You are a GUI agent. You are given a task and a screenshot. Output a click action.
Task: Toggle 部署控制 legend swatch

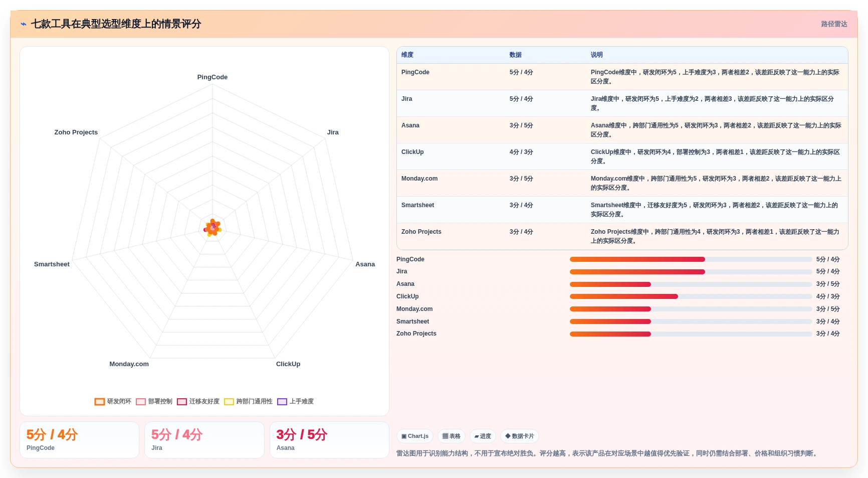(141, 402)
